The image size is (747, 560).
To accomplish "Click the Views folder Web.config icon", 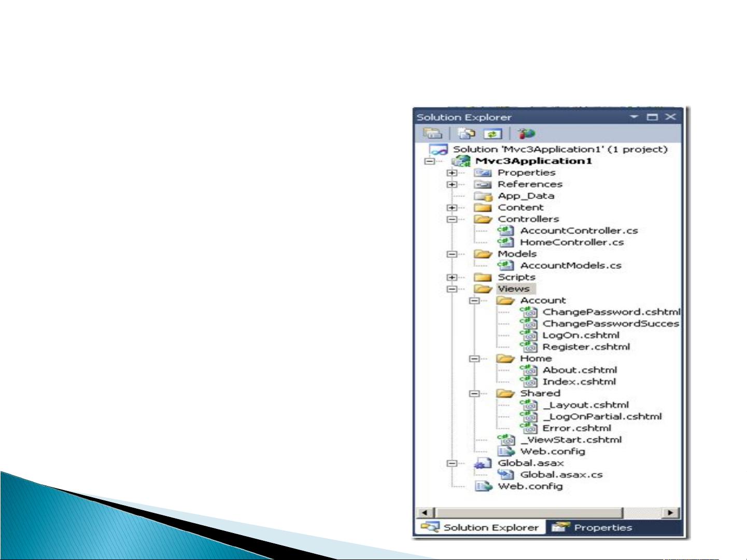I will (x=506, y=451).
